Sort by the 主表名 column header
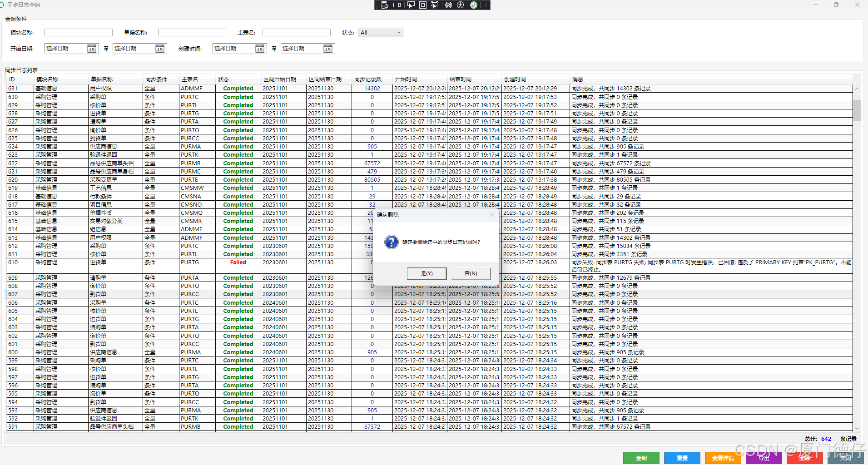 click(x=197, y=79)
